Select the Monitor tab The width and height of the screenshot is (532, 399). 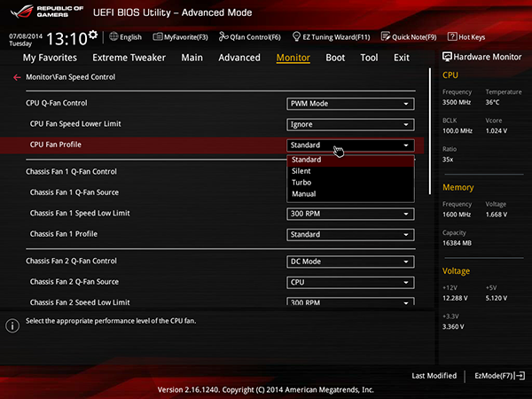coord(293,58)
